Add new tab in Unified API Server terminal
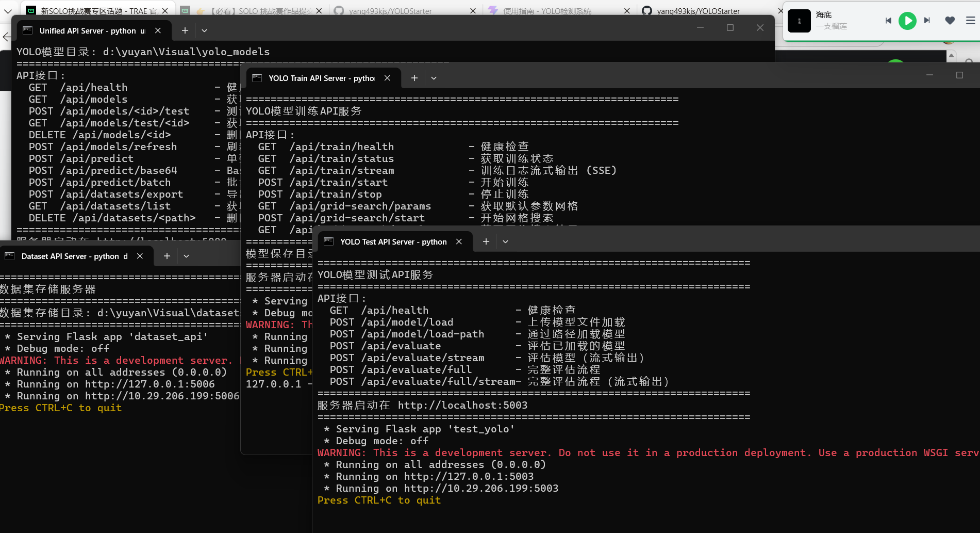This screenshot has height=533, width=980. pos(185,31)
